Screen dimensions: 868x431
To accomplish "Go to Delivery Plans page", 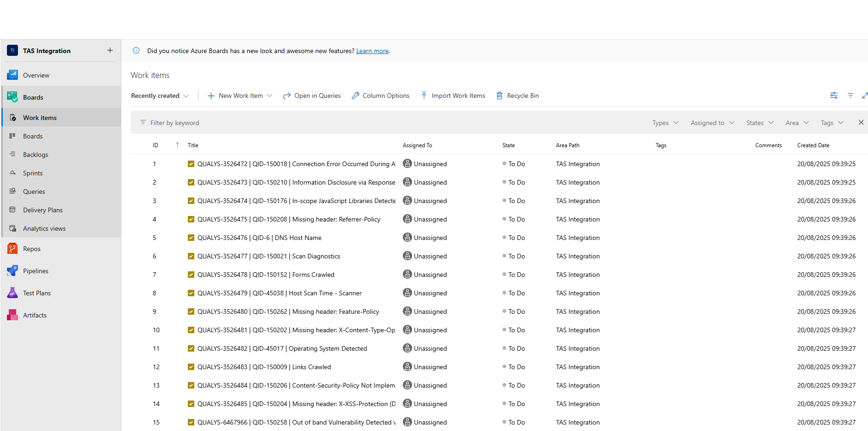I will (x=61, y=210).
